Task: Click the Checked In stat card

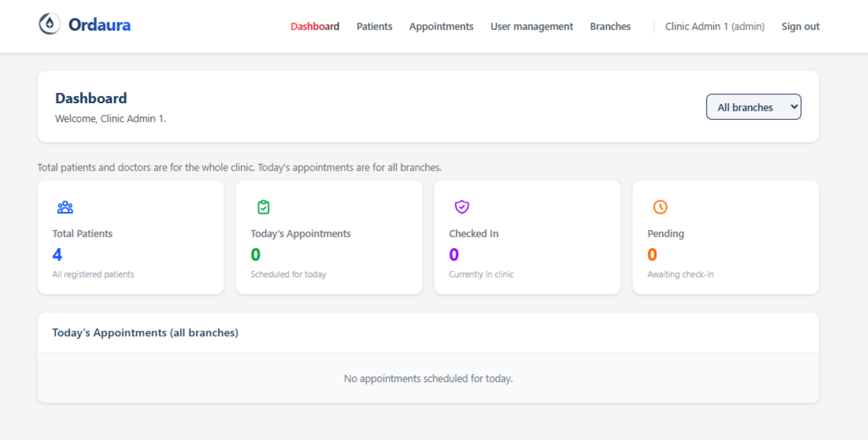Action: (527, 238)
